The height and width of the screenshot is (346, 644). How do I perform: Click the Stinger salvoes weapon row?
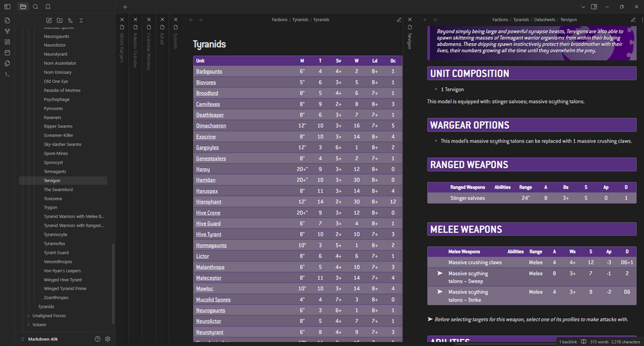531,198
